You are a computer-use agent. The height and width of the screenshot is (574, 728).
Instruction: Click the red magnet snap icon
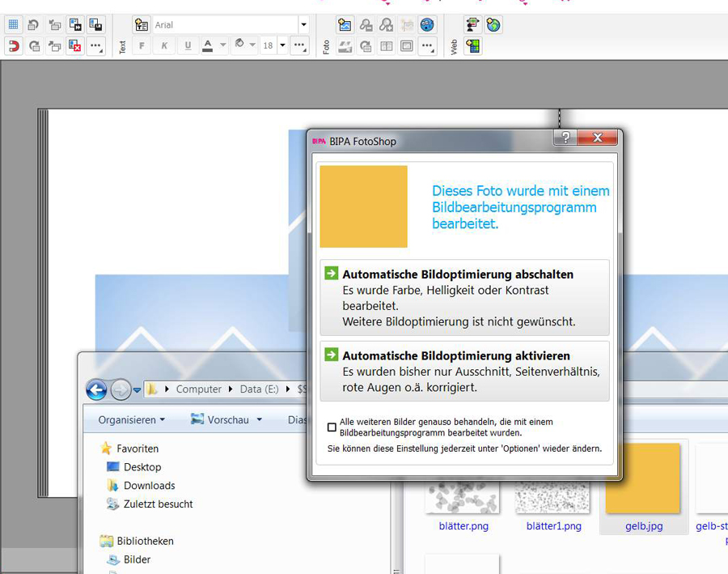[13, 46]
